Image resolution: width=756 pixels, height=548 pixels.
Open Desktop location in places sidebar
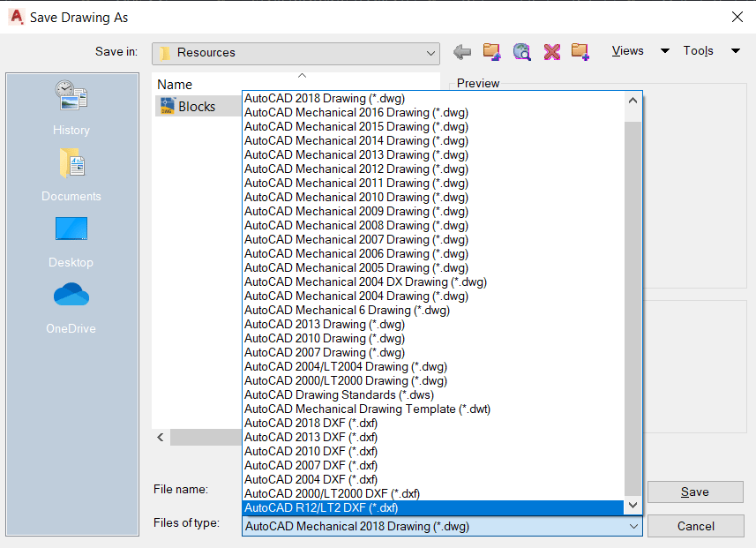71,240
